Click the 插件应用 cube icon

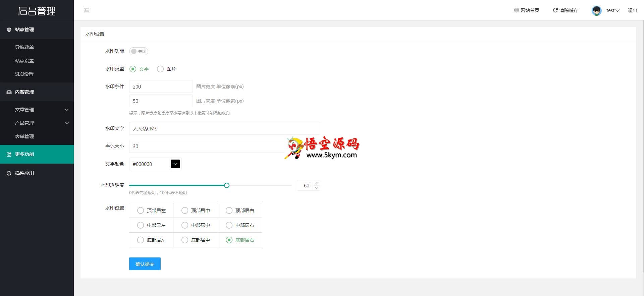[x=9, y=173]
